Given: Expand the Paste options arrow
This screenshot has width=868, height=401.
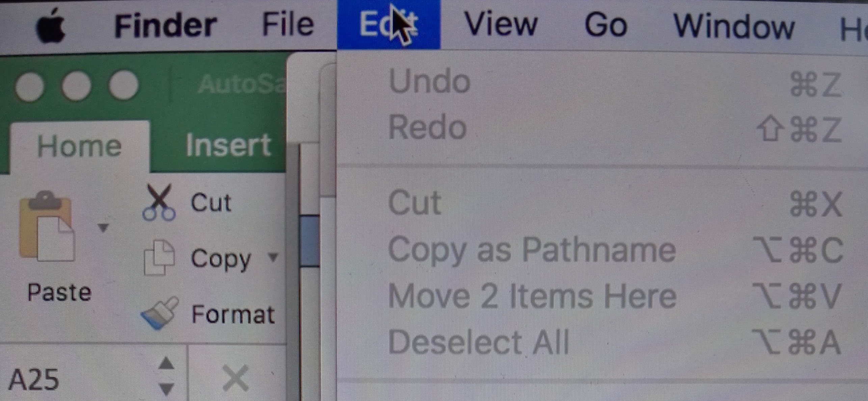Looking at the screenshot, I should coord(103,227).
